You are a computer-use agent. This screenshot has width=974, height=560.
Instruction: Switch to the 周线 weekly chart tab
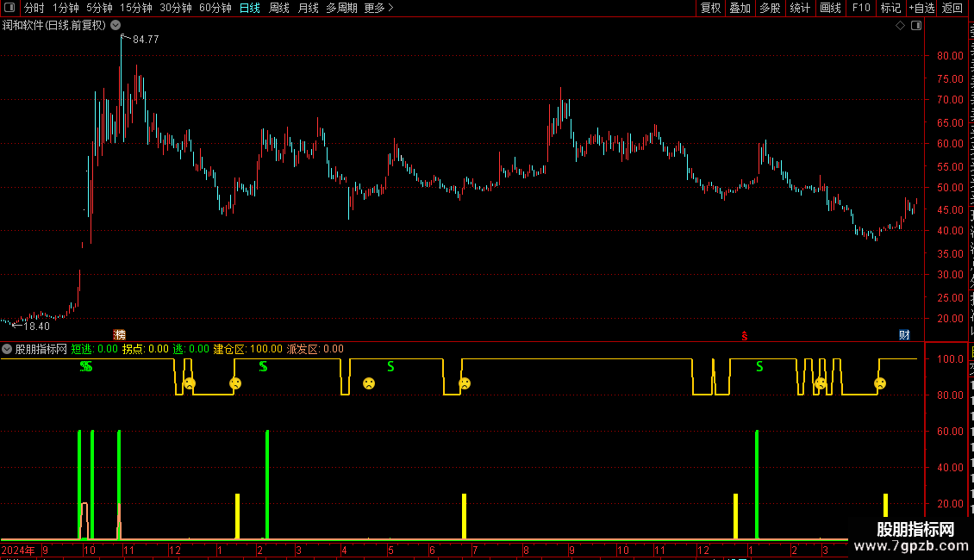coord(279,8)
